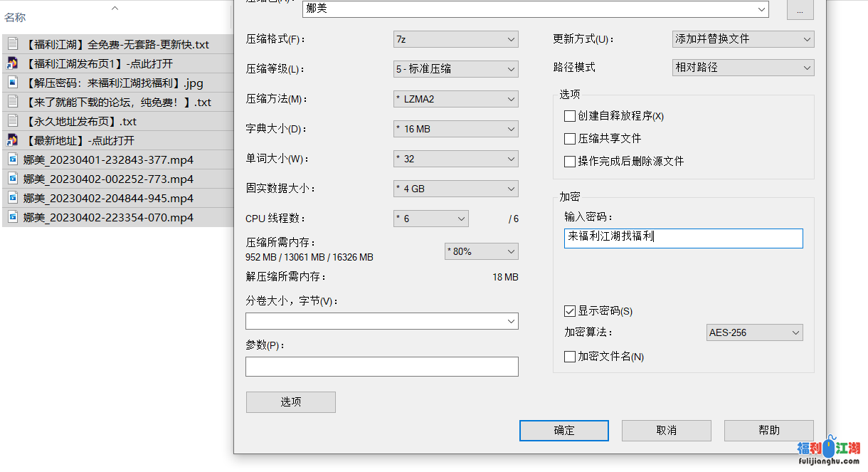
Task: Click the text icon of 全免费-无套路-更新快.txt
Action: 12,44
